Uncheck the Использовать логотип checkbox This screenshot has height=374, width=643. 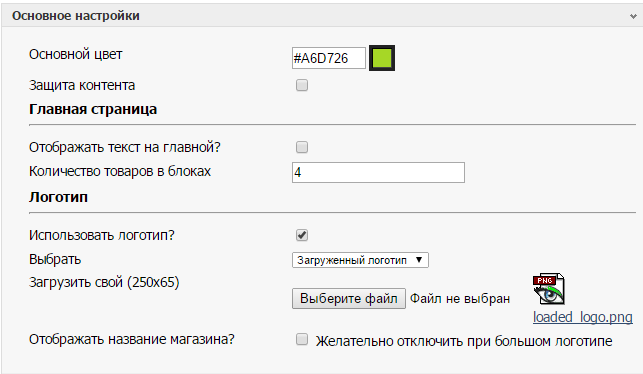point(302,235)
